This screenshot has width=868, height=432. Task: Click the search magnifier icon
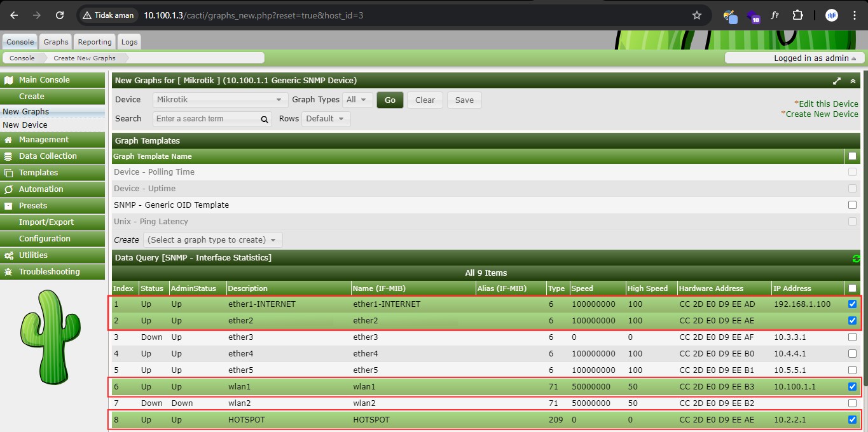265,119
